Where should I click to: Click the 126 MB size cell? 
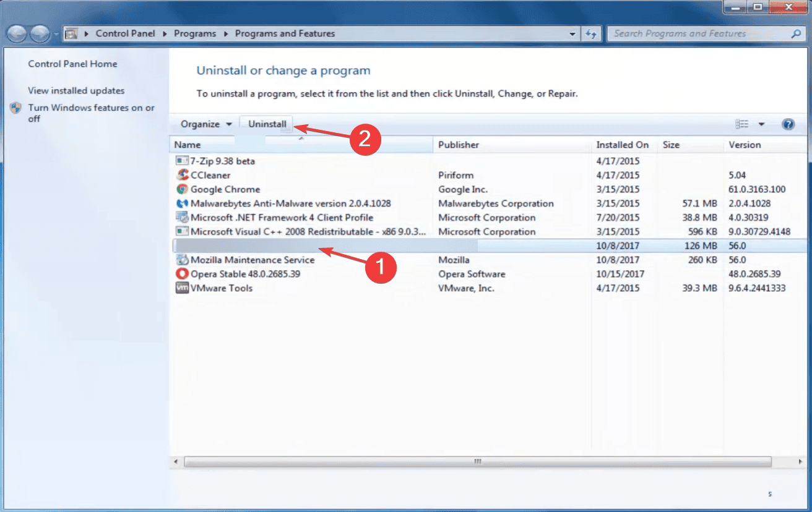(701, 246)
